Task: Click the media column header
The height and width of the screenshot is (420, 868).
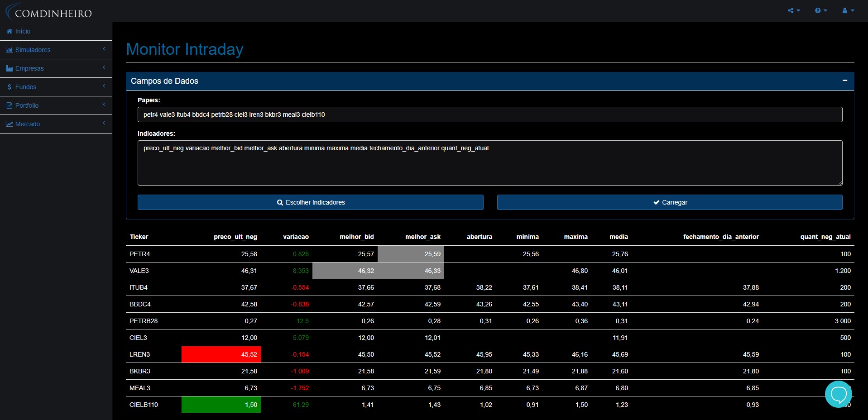Action: coord(619,237)
